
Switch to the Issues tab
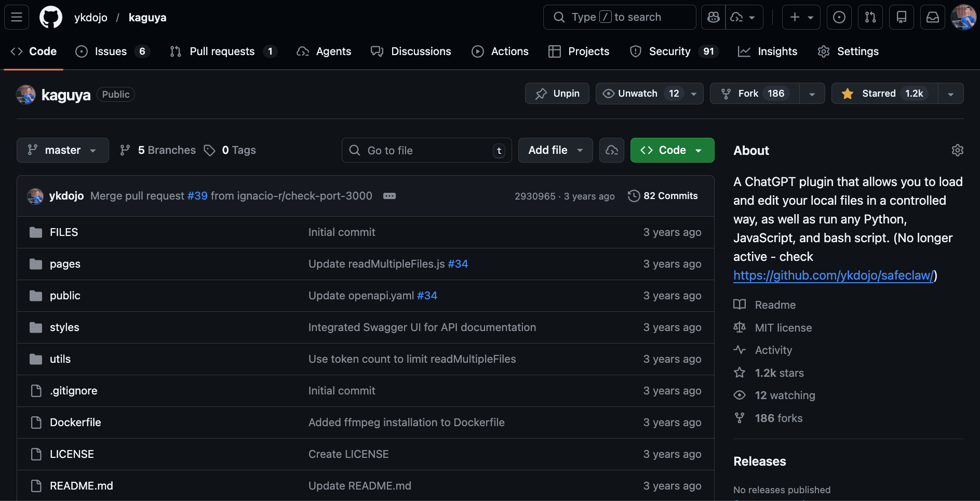click(110, 51)
